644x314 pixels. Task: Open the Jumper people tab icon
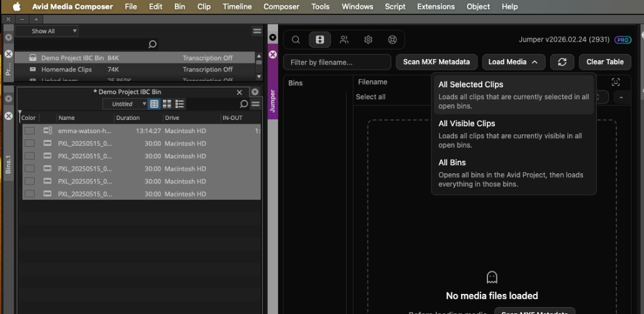pos(344,40)
